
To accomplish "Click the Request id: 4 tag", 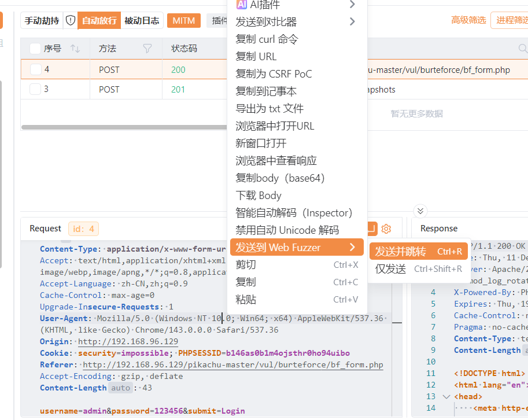I will [83, 229].
